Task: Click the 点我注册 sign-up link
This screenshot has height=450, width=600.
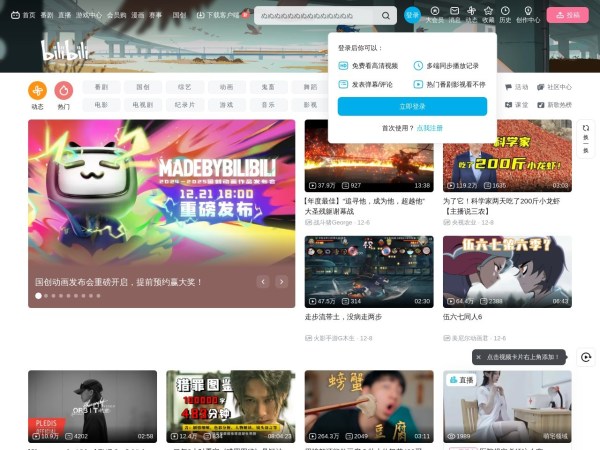Action: (428, 129)
